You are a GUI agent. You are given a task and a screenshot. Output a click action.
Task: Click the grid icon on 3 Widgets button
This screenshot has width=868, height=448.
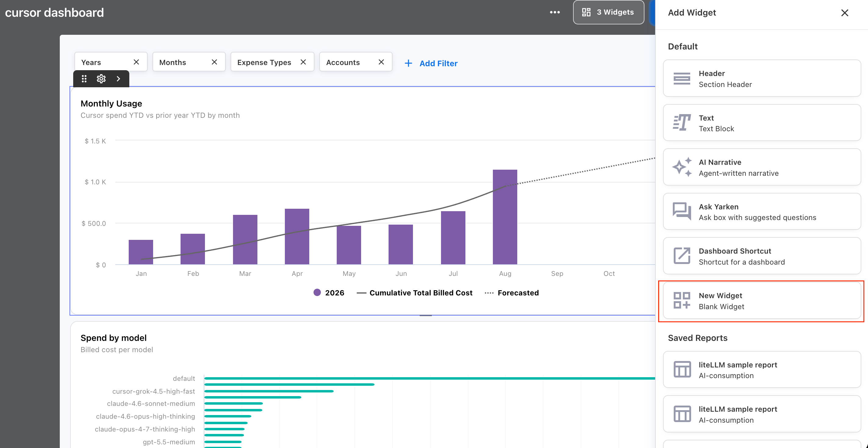[586, 13]
